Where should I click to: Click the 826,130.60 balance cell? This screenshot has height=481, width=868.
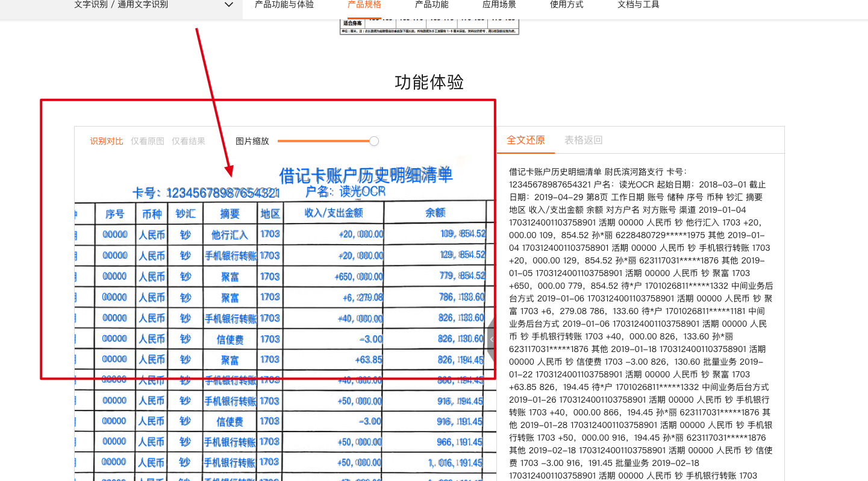click(461, 339)
